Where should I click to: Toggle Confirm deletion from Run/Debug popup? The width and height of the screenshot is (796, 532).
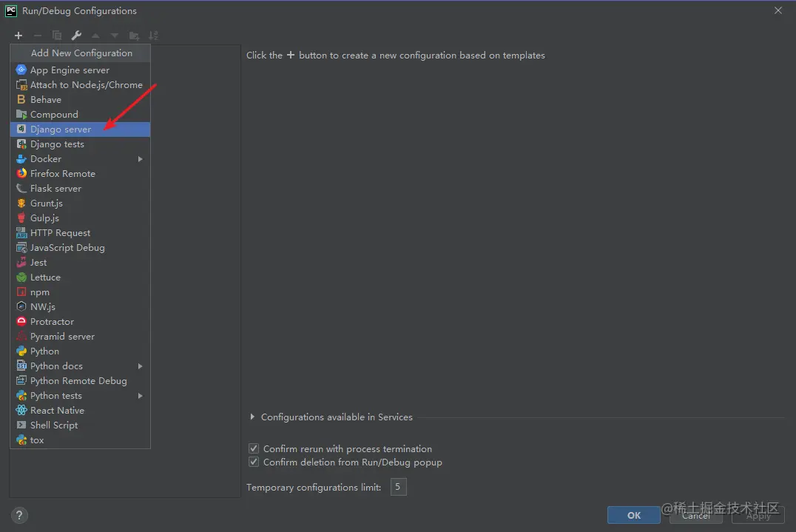coord(254,462)
